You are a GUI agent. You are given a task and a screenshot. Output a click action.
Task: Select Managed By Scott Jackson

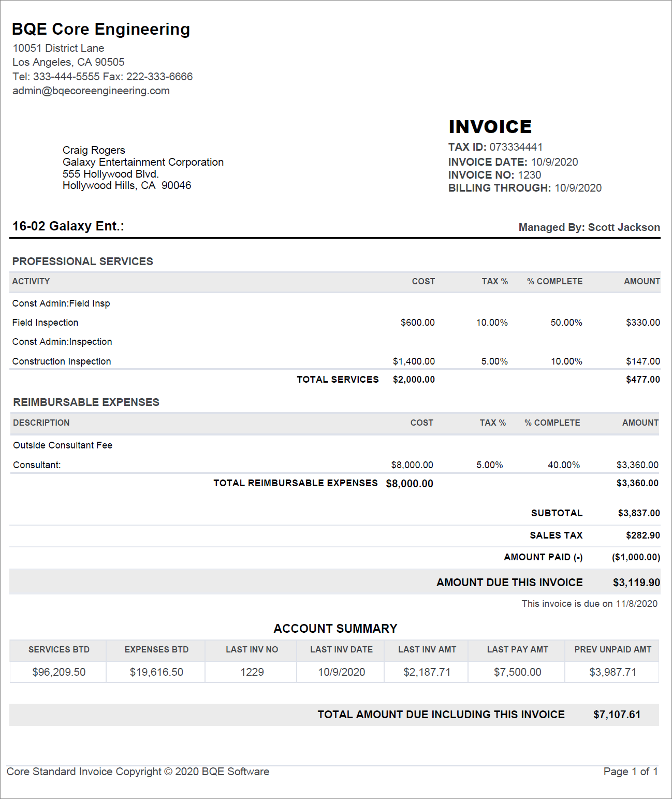point(589,227)
